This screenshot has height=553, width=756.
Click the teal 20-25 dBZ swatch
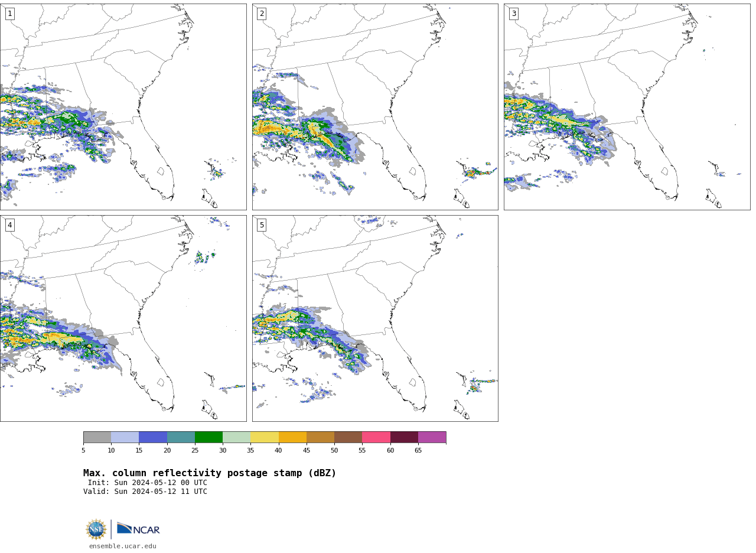(x=181, y=437)
